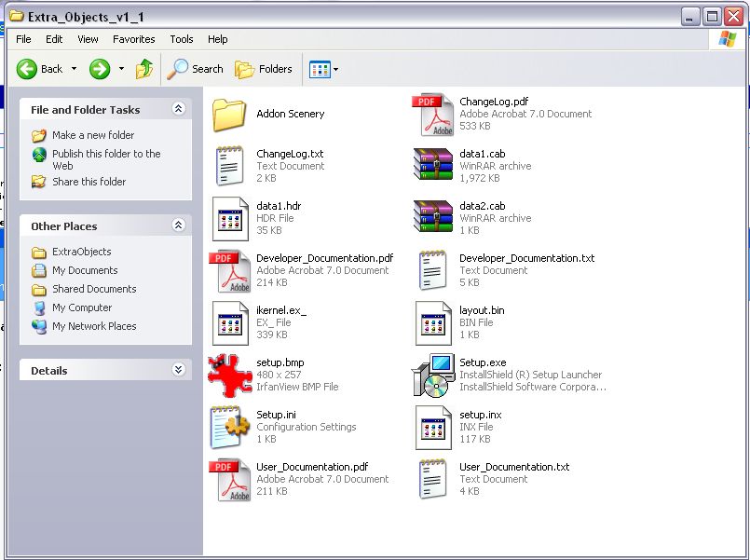
Task: Expand the Details panel
Action: [178, 370]
